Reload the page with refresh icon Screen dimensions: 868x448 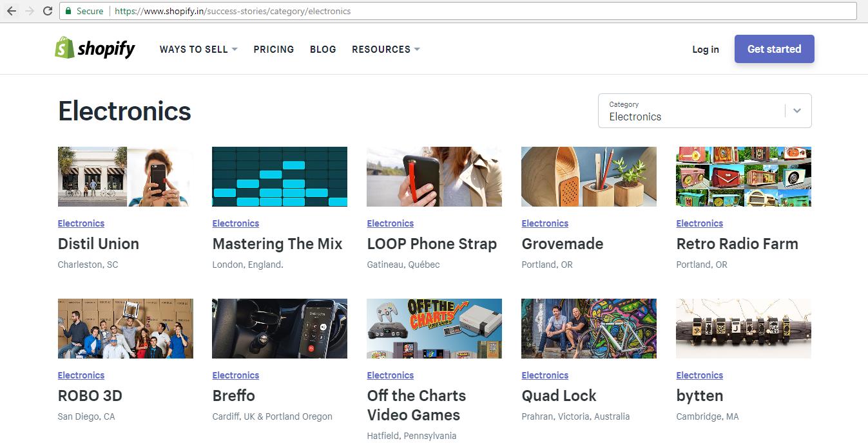click(48, 11)
